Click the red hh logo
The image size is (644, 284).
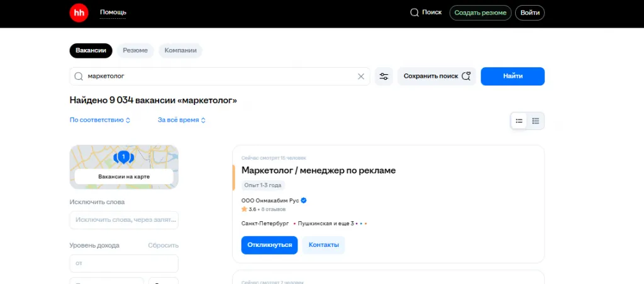(x=79, y=13)
